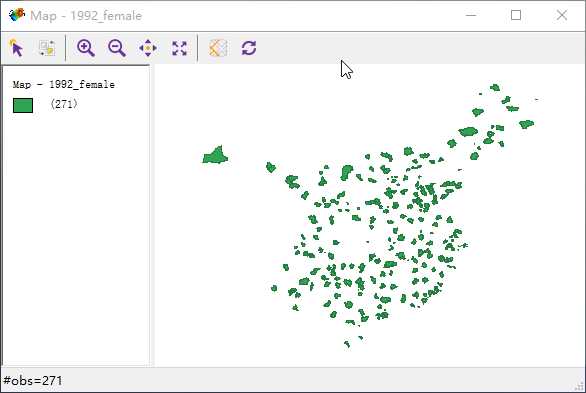Click the Full Extent icon
586x393 pixels.
tap(179, 48)
